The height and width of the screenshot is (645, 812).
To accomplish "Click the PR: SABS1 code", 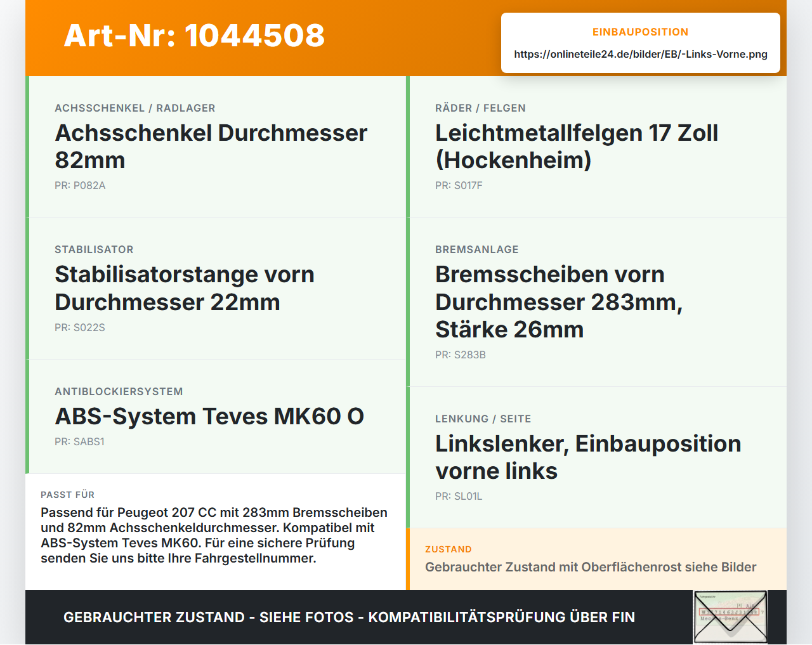I will (79, 441).
